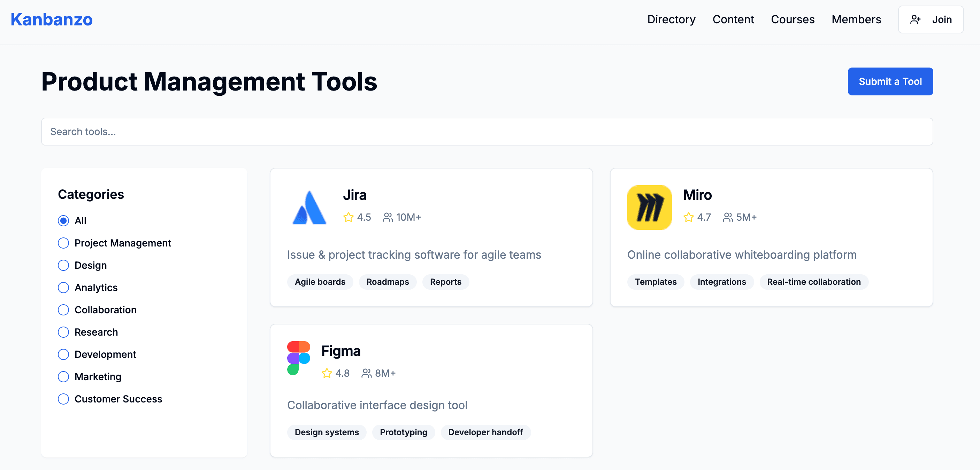980x470 pixels.
Task: Click the users icon next to 10M+
Action: [388, 217]
